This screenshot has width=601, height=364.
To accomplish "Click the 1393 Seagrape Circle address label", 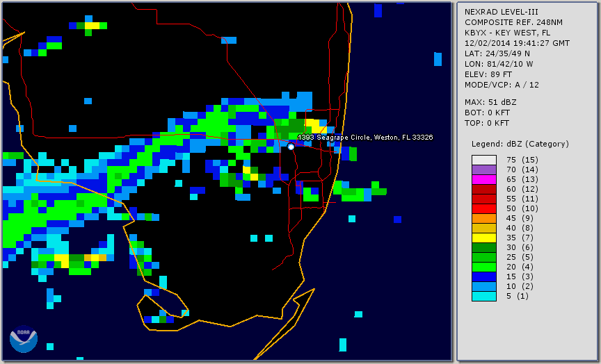I will click(365, 138).
